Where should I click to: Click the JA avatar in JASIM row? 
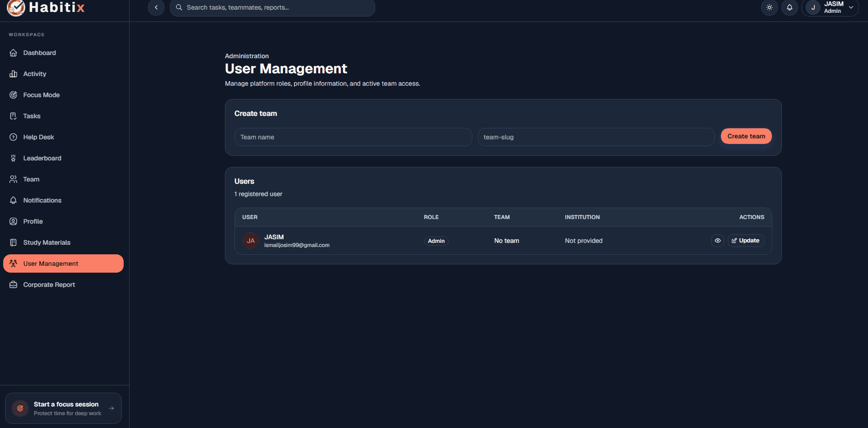coord(251,241)
